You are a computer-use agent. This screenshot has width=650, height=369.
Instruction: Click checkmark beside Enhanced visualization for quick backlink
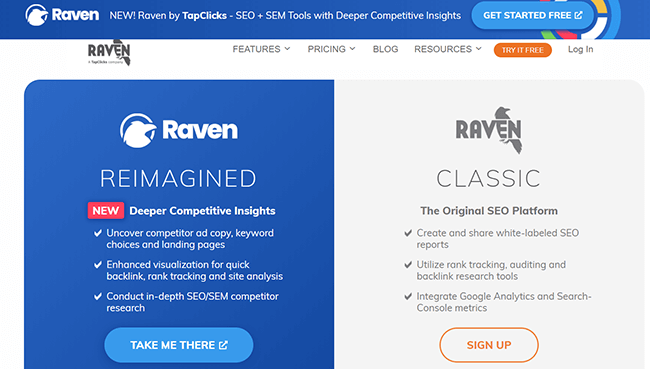click(98, 265)
